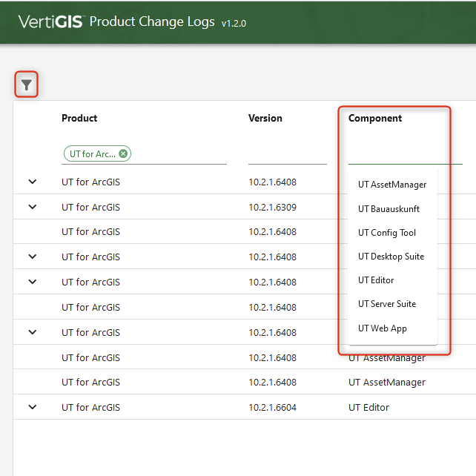Select the version cell 10.2.1.6604

point(273,407)
